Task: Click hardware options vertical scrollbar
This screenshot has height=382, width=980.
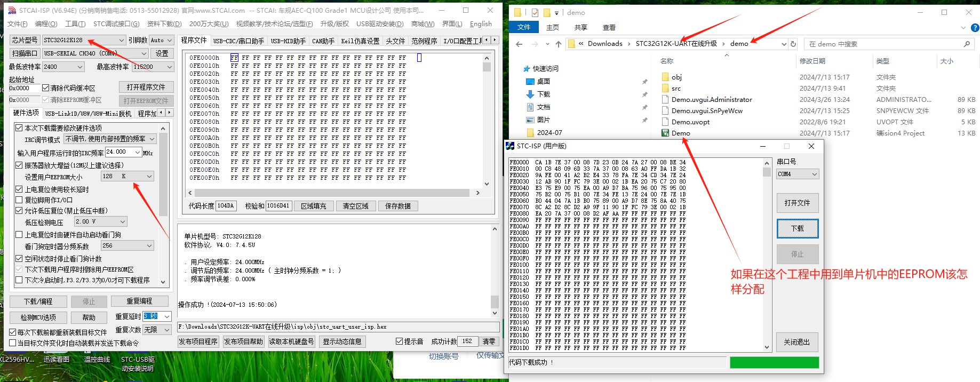Action: tap(163, 204)
